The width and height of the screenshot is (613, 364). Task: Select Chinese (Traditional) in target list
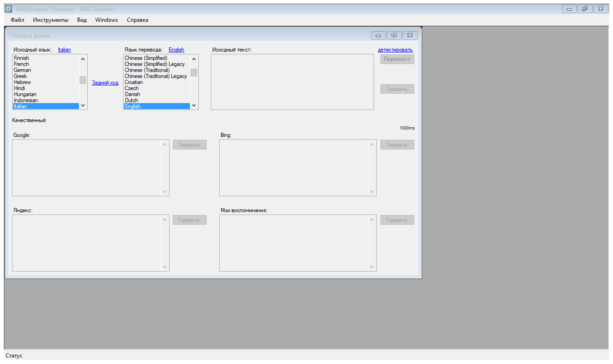coord(157,70)
